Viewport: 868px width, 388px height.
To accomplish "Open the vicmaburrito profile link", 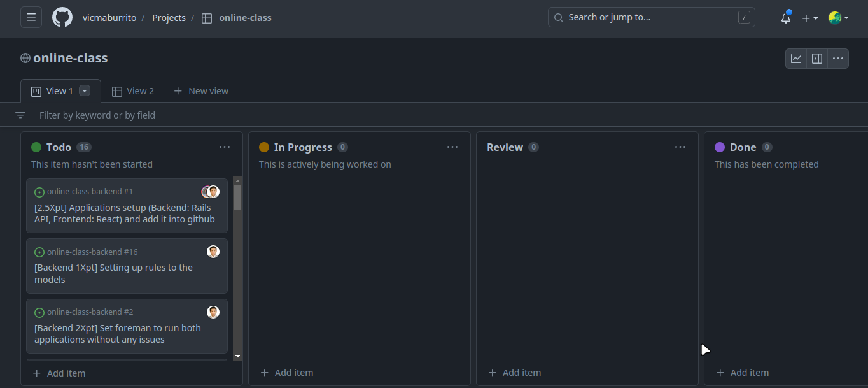I will point(109,18).
